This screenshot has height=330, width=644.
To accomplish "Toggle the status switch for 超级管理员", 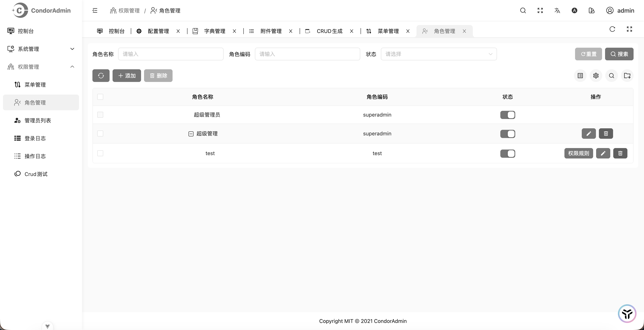I will pyautogui.click(x=508, y=115).
